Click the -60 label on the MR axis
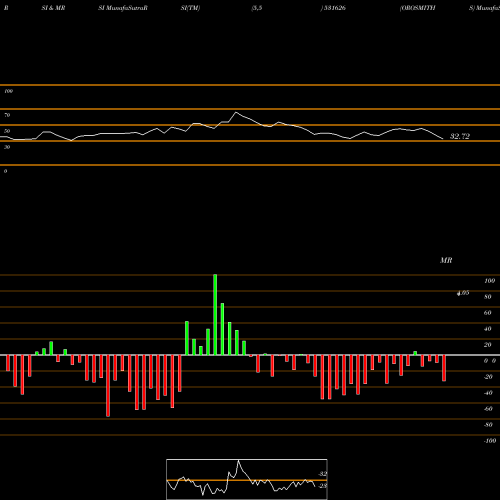Screen dimensions: 500x500 [x=488, y=409]
